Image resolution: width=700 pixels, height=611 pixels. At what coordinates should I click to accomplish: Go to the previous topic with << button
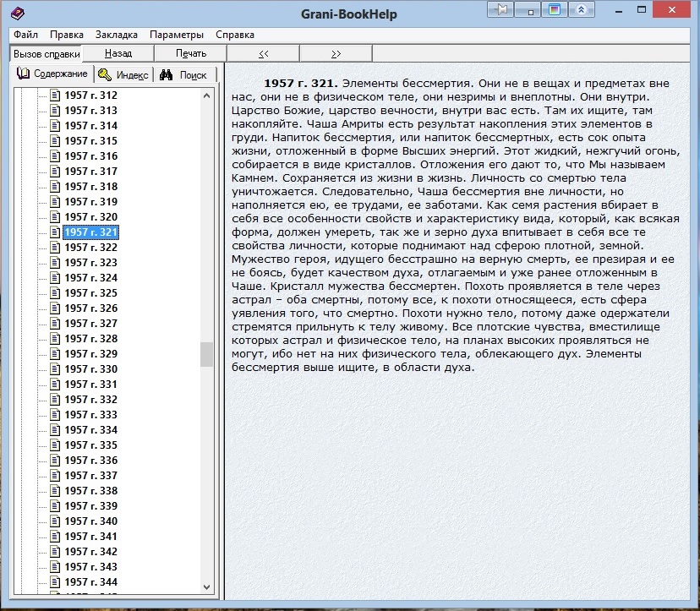click(x=264, y=53)
